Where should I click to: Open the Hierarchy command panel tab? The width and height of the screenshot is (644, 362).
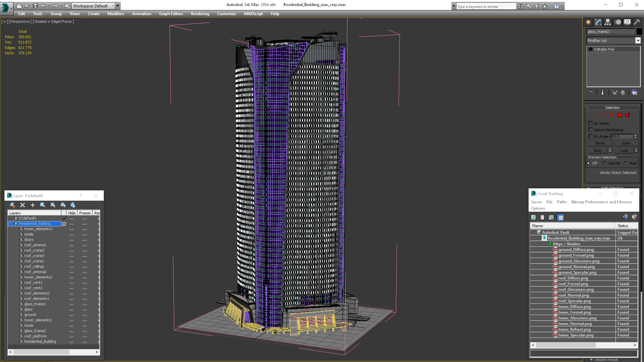point(608,22)
